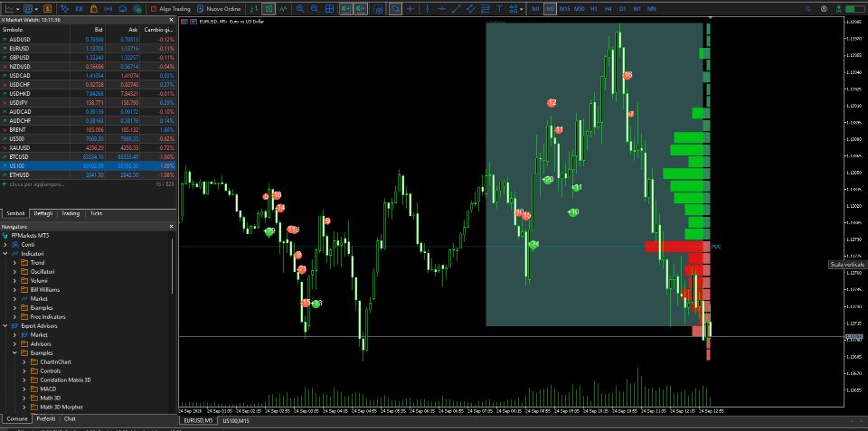Collapse the Expert Advisors node
868x431 pixels.
pyautogui.click(x=5, y=326)
